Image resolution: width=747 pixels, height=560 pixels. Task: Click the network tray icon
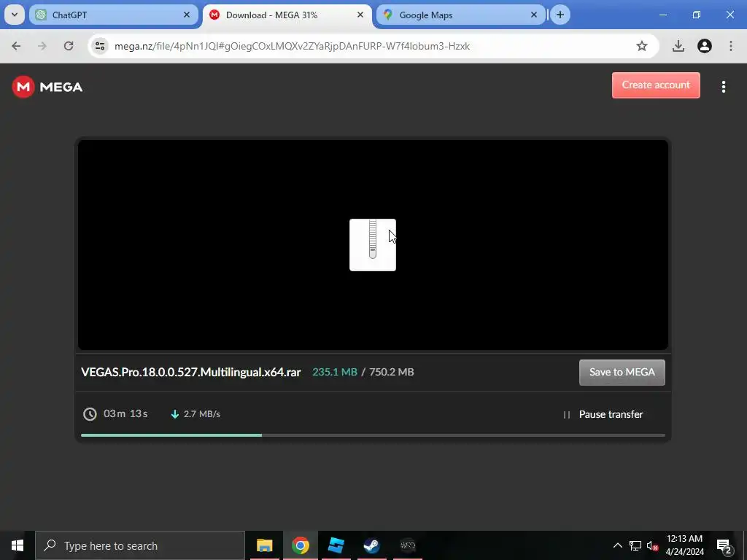(635, 545)
